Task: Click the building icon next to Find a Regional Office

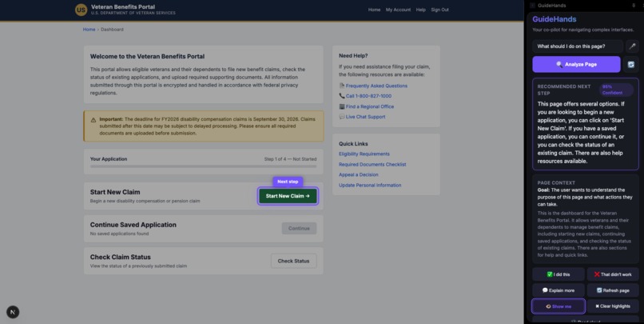Action: (342, 106)
